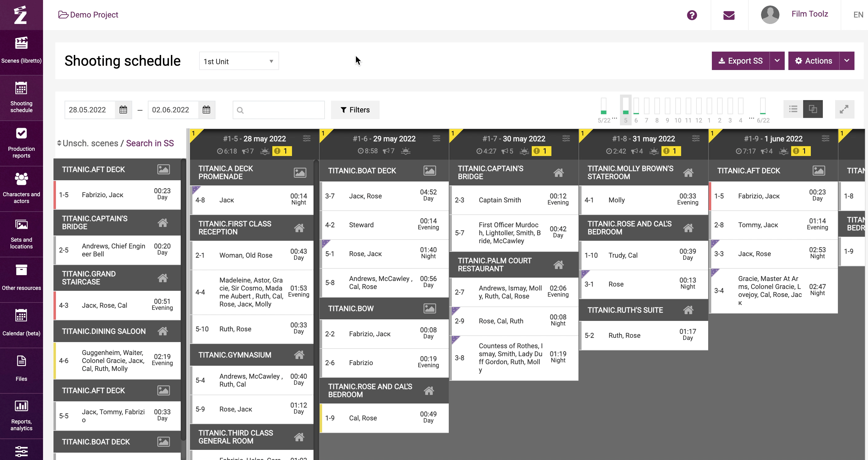Image resolution: width=868 pixels, height=460 pixels.
Task: Open bottom sidebar sliders settings icon
Action: pos(21,451)
